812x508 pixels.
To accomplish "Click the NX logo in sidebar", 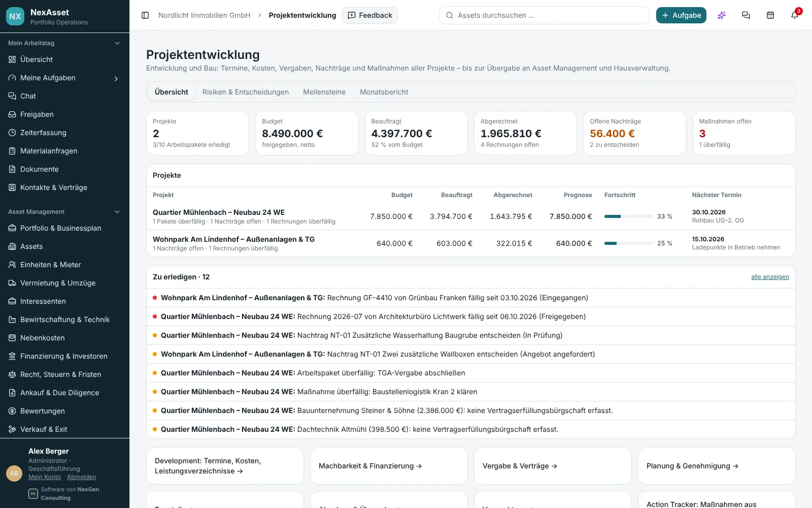I will [x=15, y=16].
